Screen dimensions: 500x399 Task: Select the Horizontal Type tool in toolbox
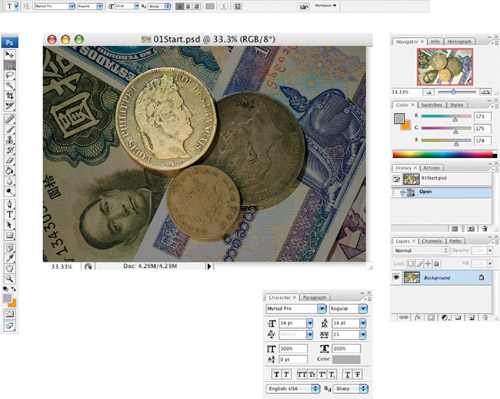click(x=10, y=215)
